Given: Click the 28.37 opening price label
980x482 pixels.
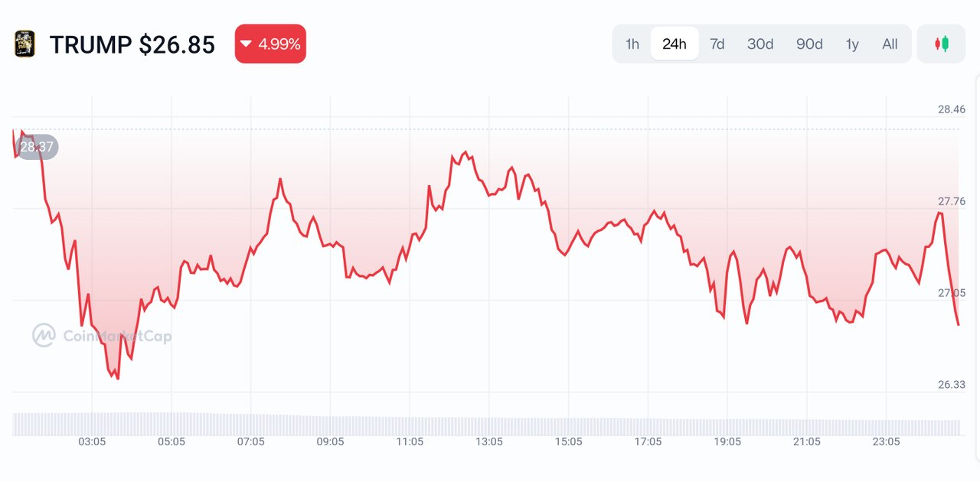Looking at the screenshot, I should [37, 147].
